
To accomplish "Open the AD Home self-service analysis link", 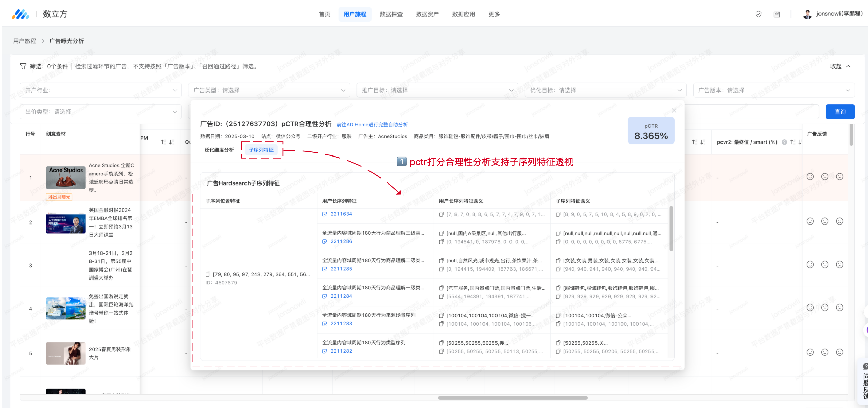I will [372, 125].
